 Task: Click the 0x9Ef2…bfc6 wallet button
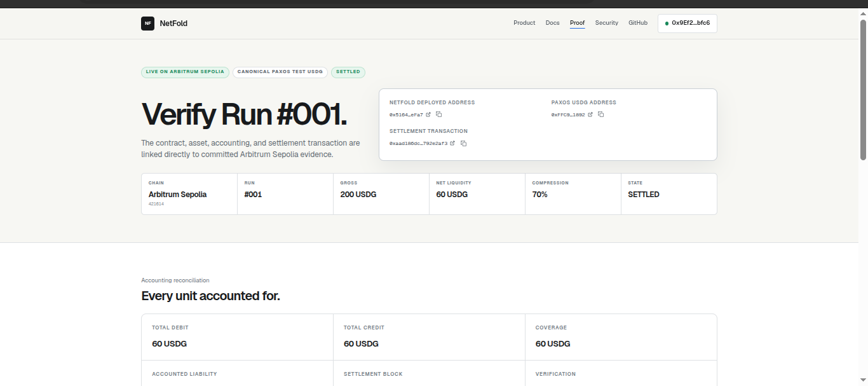point(688,23)
